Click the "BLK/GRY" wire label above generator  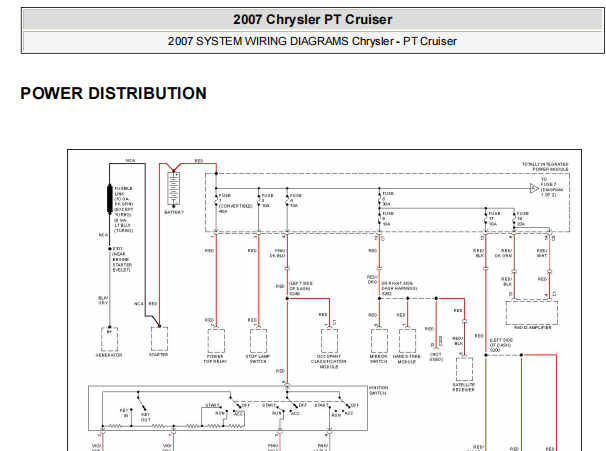(103, 300)
